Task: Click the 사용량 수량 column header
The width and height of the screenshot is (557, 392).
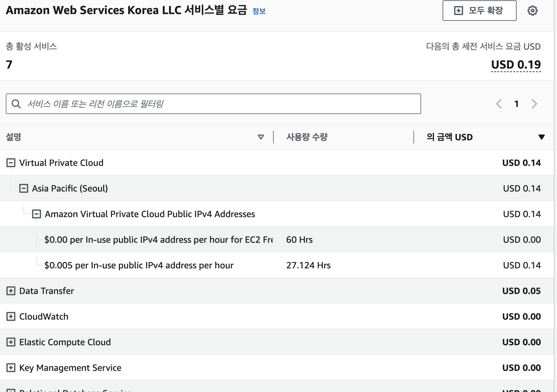Action: click(x=307, y=137)
